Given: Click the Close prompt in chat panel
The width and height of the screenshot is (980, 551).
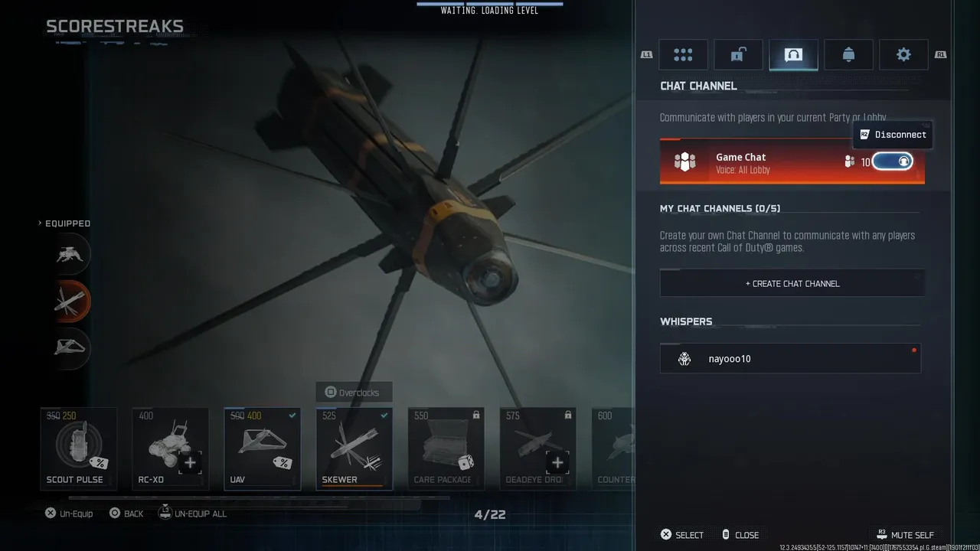Looking at the screenshot, I should [x=740, y=535].
